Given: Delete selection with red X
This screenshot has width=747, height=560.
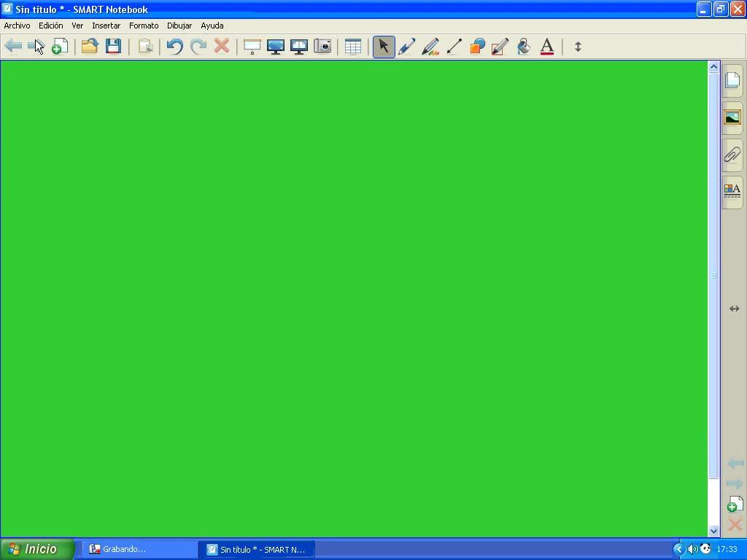Looking at the screenshot, I should click(x=222, y=46).
